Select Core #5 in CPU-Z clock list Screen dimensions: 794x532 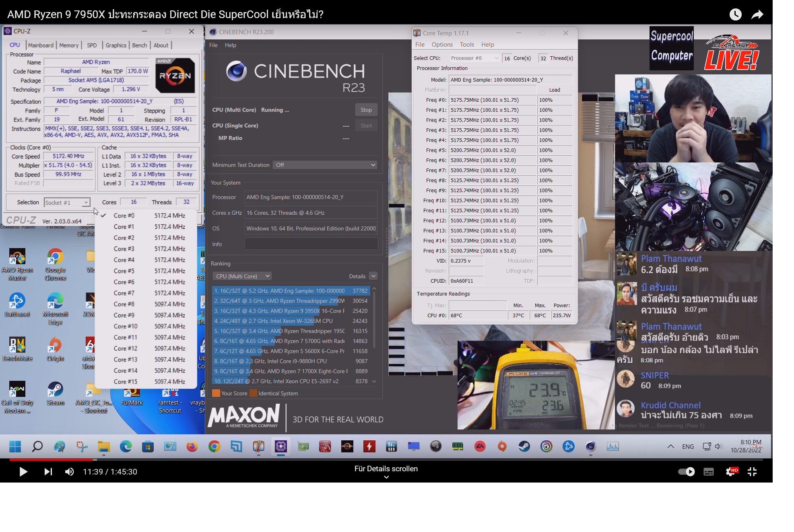(x=146, y=271)
